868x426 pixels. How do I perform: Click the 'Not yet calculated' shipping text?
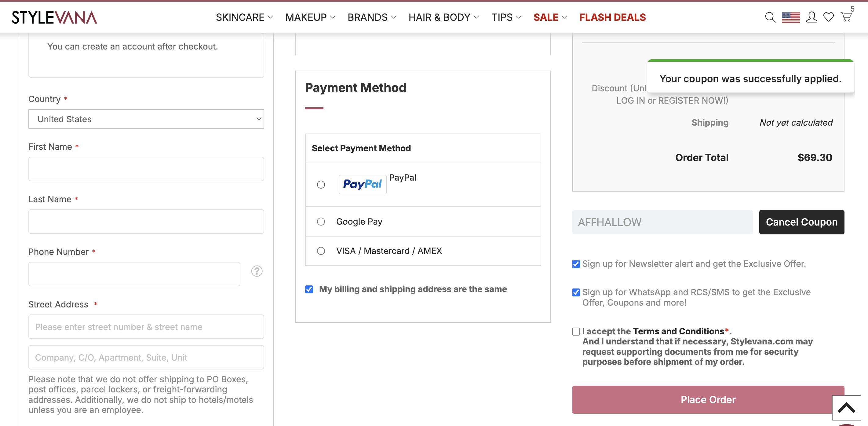pyautogui.click(x=796, y=123)
